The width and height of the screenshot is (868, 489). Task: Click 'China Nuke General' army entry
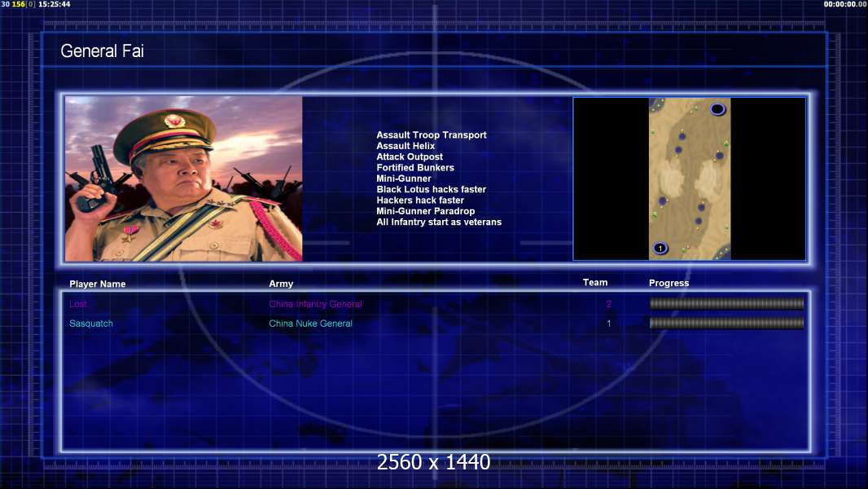pyautogui.click(x=310, y=324)
